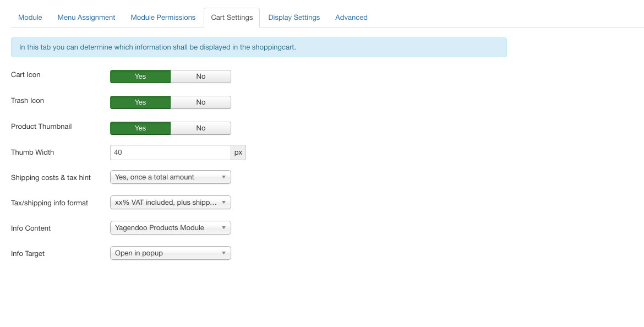The width and height of the screenshot is (644, 327).
Task: Open the Display Settings tab
Action: (294, 17)
